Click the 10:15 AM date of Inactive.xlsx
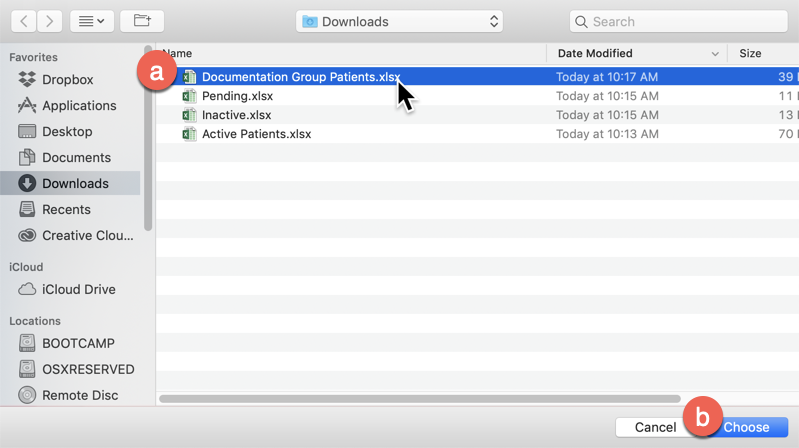 point(607,115)
